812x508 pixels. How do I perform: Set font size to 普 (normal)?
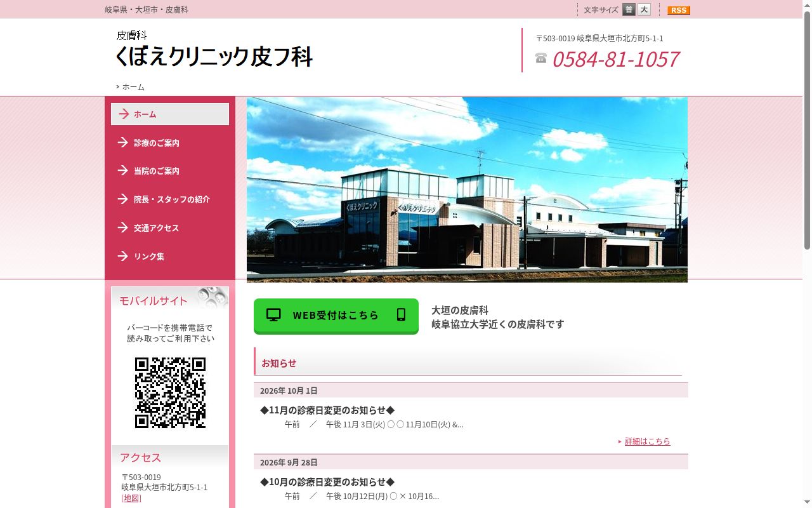coord(629,10)
